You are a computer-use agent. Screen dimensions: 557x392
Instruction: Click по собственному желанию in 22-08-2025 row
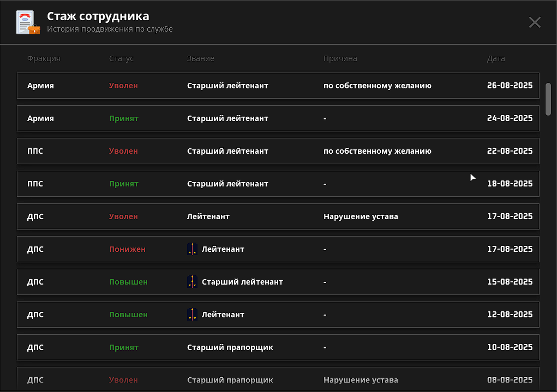(378, 151)
